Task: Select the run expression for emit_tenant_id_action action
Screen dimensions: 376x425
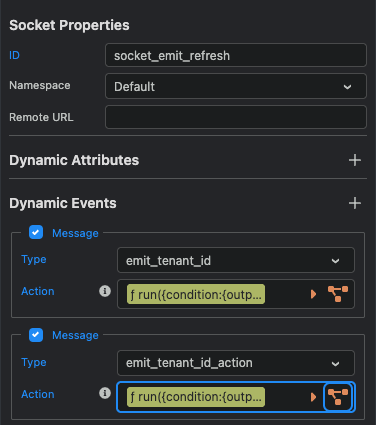Action: [196, 397]
